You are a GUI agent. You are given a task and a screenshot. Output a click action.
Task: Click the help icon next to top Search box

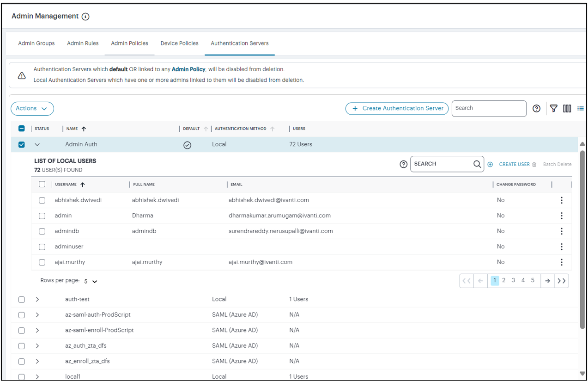(x=536, y=108)
